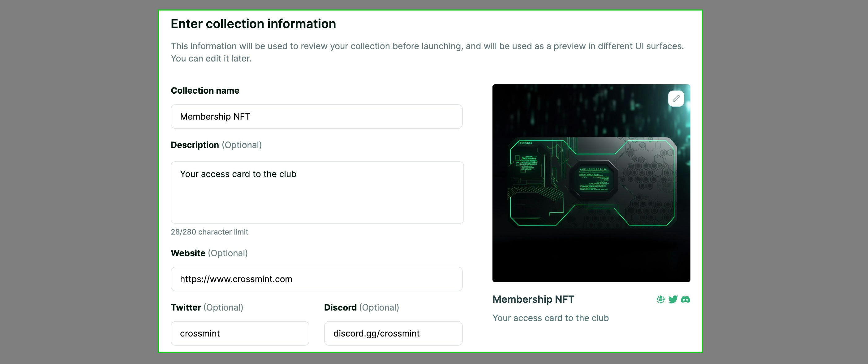Viewport: 868px width, 364px height.
Task: Click the 'Collection name' label
Action: 205,91
